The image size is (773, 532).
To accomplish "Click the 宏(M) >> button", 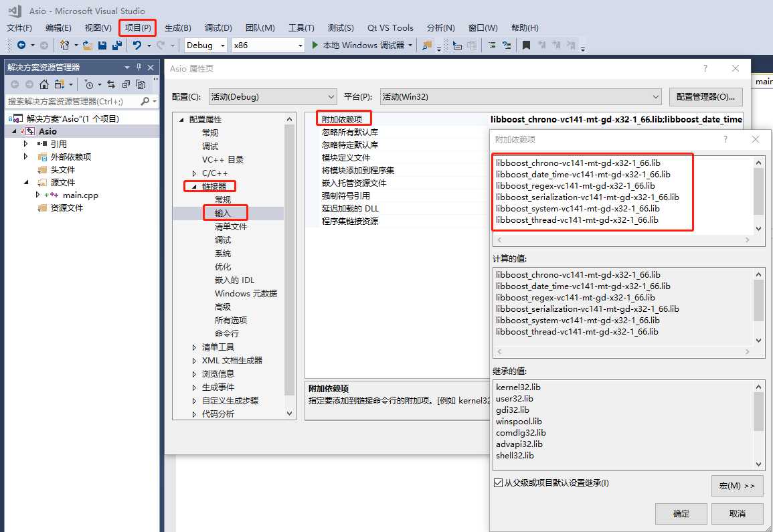I will 737,486.
